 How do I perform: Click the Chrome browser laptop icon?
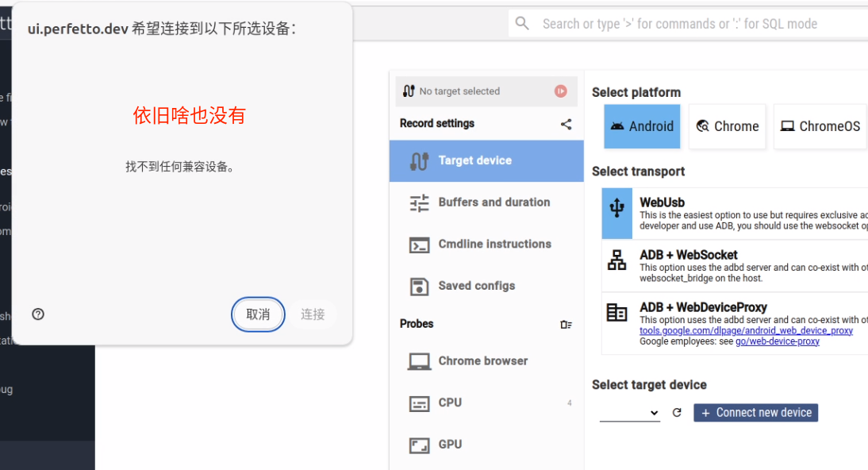coord(419,362)
